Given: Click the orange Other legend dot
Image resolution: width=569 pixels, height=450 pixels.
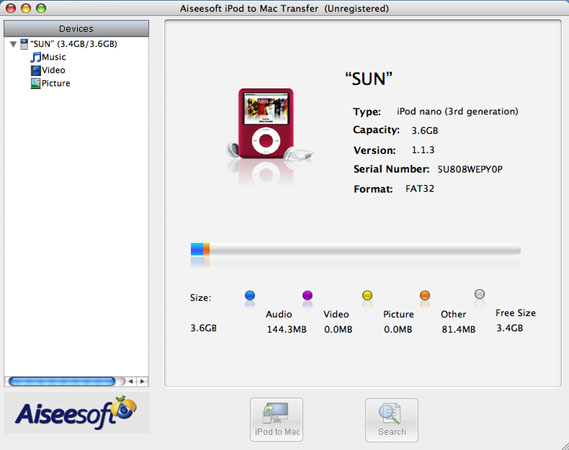Looking at the screenshot, I should [425, 295].
